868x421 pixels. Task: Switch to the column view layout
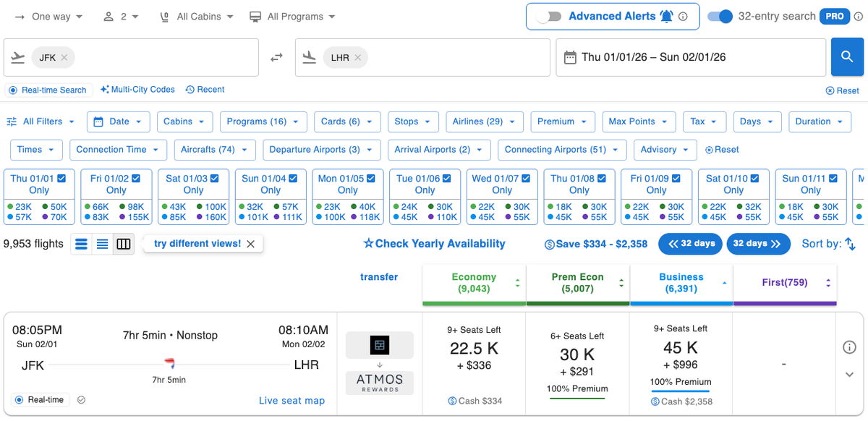(123, 244)
